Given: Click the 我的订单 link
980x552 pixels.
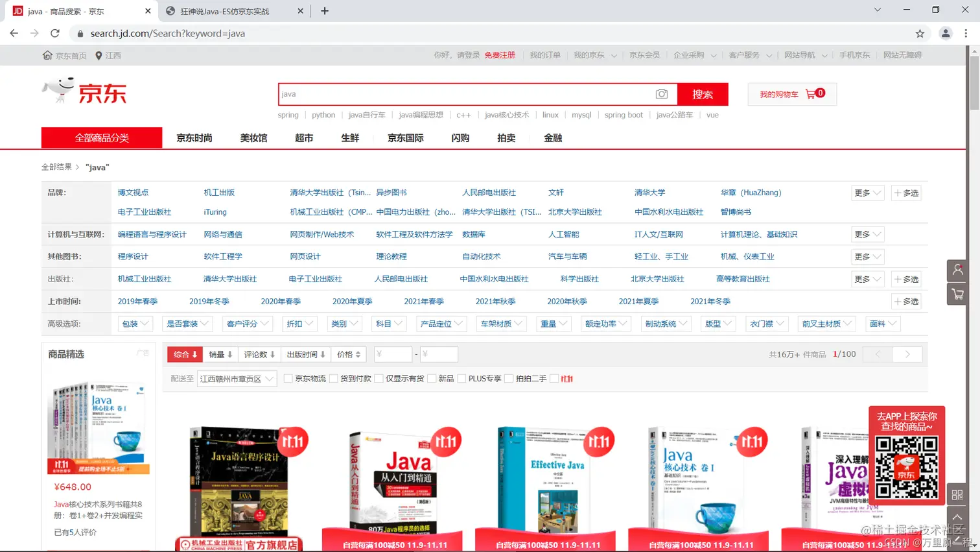Looking at the screenshot, I should [x=545, y=55].
